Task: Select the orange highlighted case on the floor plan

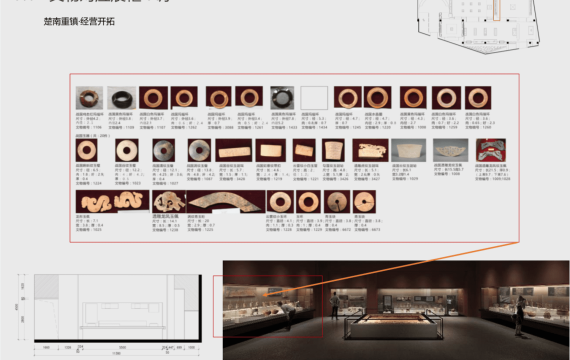Action: point(497,10)
